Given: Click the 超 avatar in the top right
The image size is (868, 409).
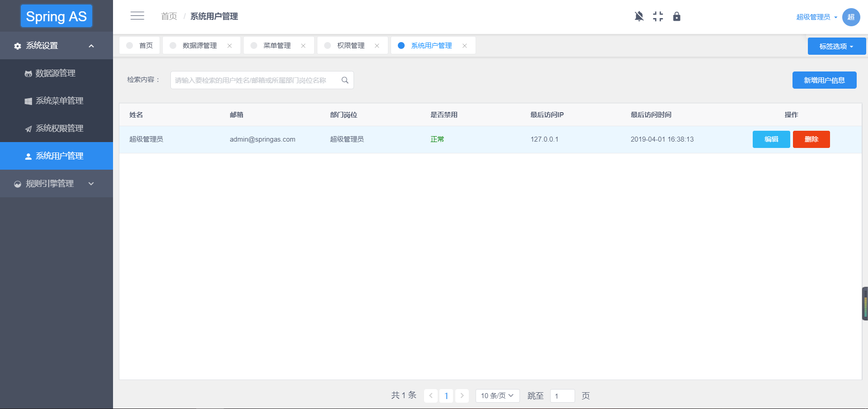Looking at the screenshot, I should (x=851, y=17).
